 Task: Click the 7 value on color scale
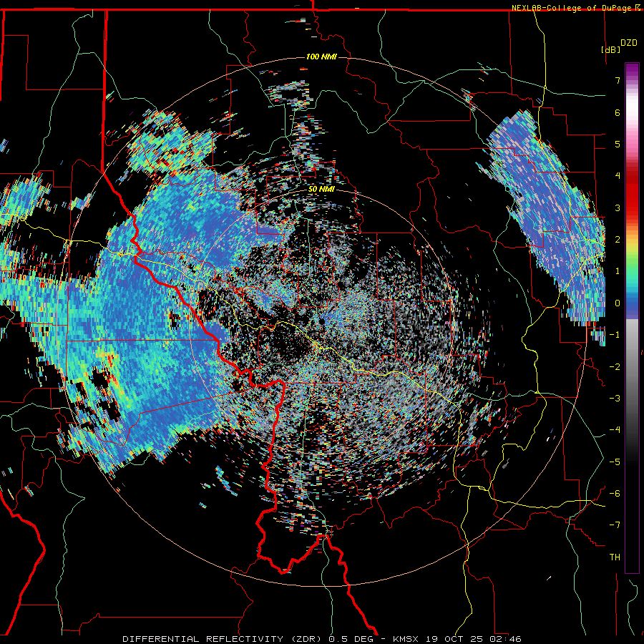[618, 80]
